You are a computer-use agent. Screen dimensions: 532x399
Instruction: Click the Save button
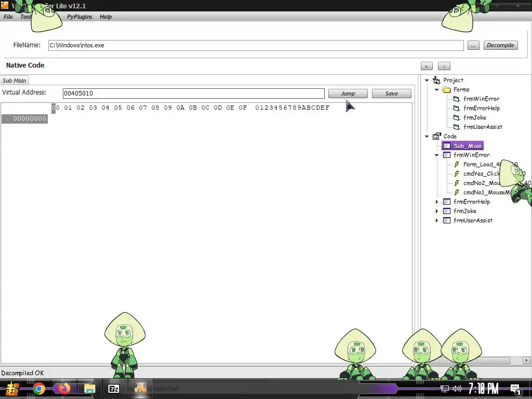(392, 94)
